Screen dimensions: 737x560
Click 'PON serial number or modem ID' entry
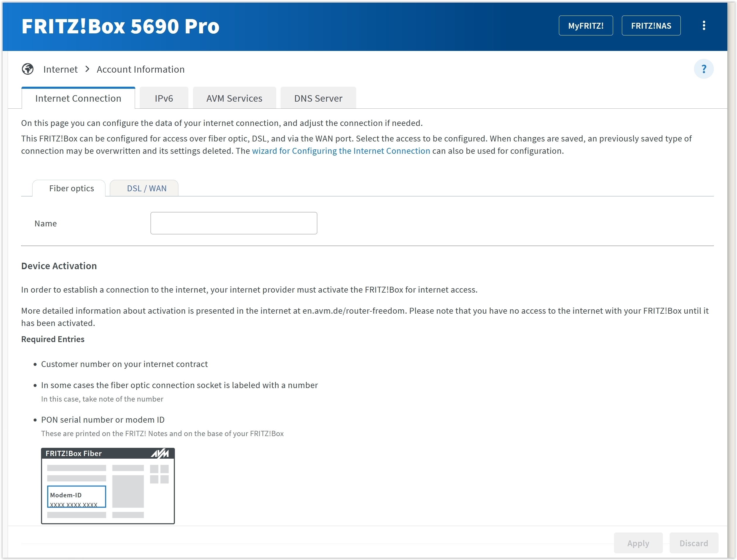click(103, 420)
